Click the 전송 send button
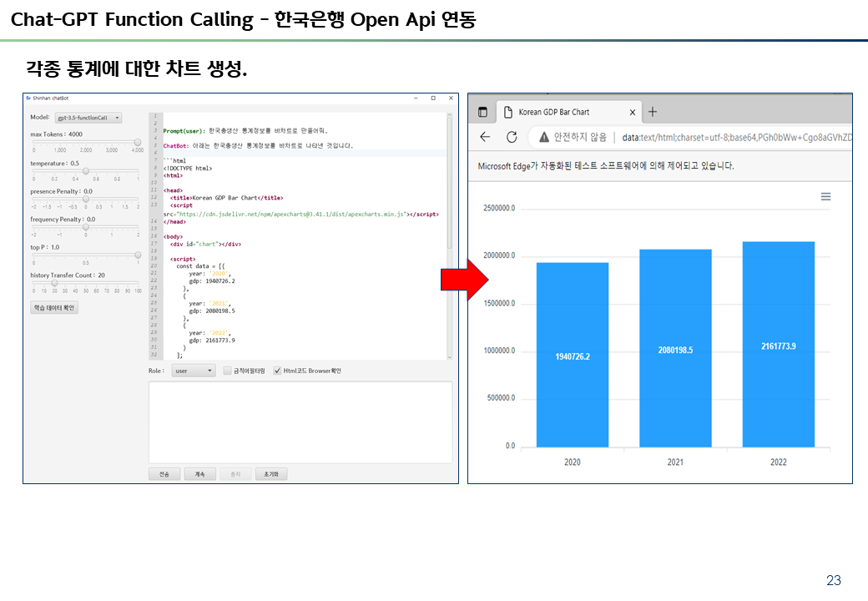The width and height of the screenshot is (868, 601). point(164,474)
